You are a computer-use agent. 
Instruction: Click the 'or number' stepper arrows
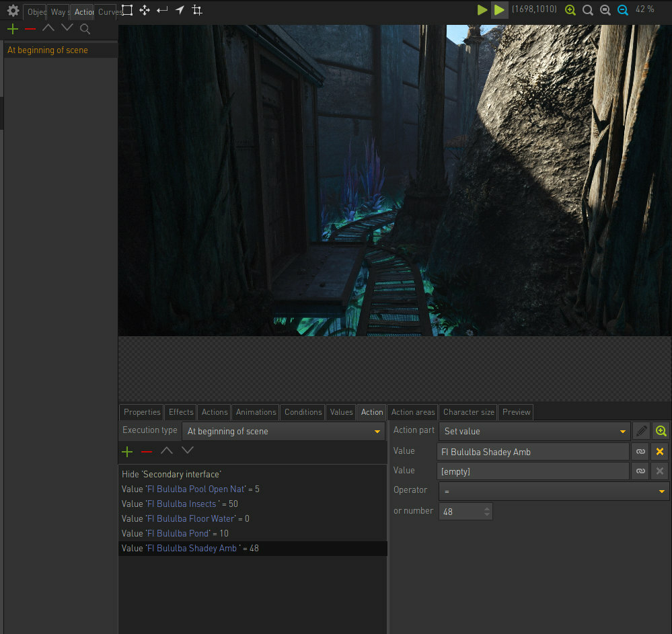coord(487,512)
